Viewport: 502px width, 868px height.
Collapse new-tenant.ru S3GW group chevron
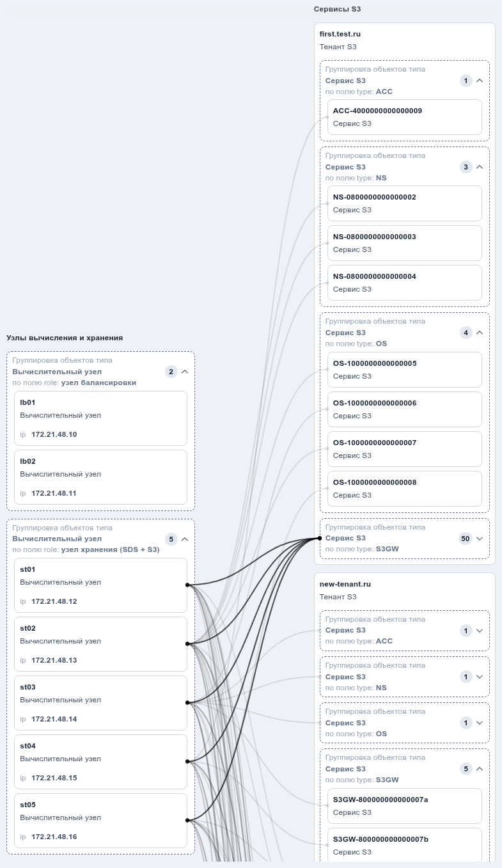pyautogui.click(x=480, y=769)
